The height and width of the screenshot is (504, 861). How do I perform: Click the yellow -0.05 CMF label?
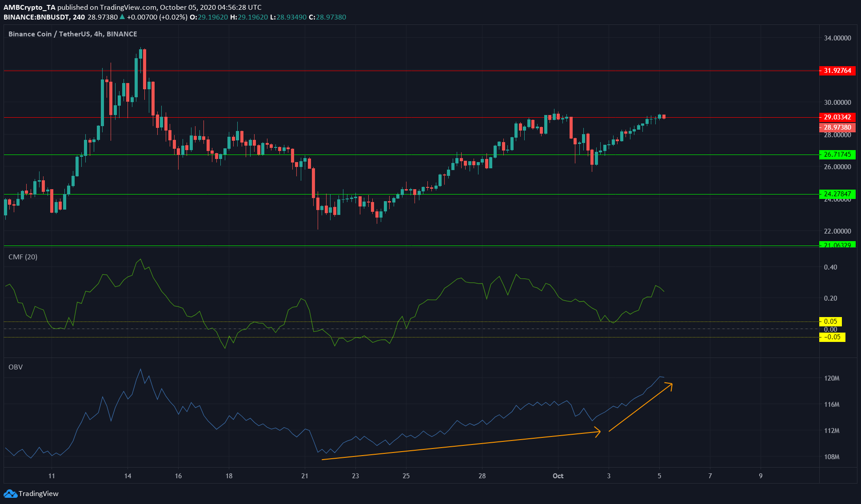(x=832, y=337)
